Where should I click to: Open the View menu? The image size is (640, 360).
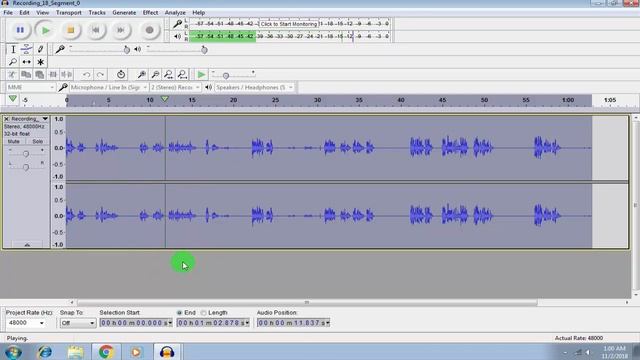coord(42,13)
